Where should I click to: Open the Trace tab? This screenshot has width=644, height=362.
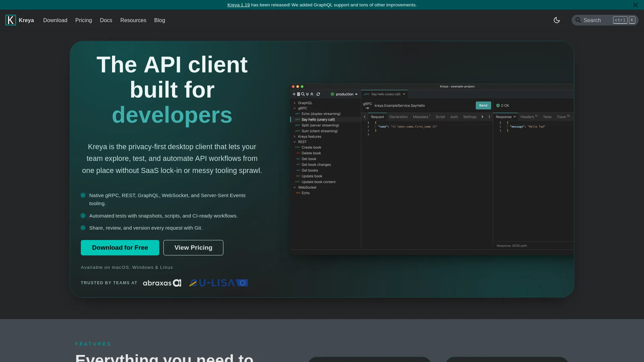pyautogui.click(x=563, y=117)
